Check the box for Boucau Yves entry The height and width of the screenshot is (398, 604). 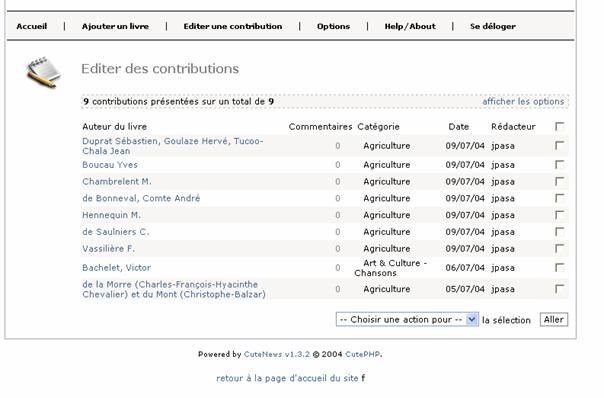tap(559, 165)
